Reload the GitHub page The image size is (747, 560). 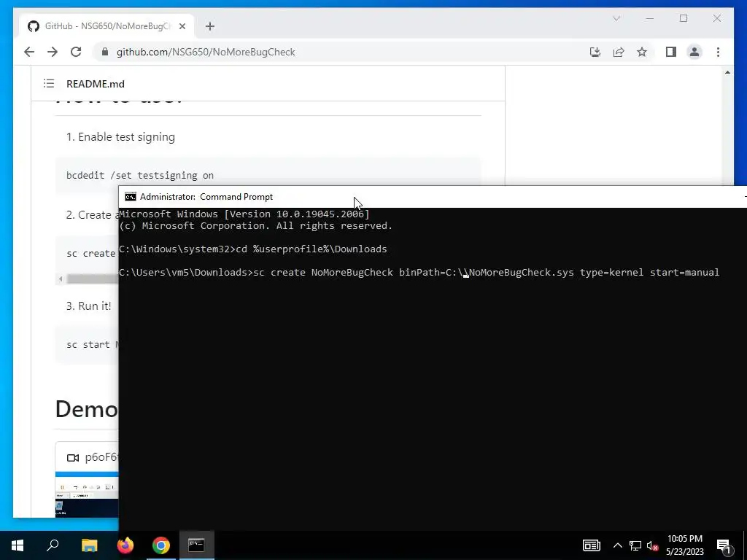pos(76,52)
